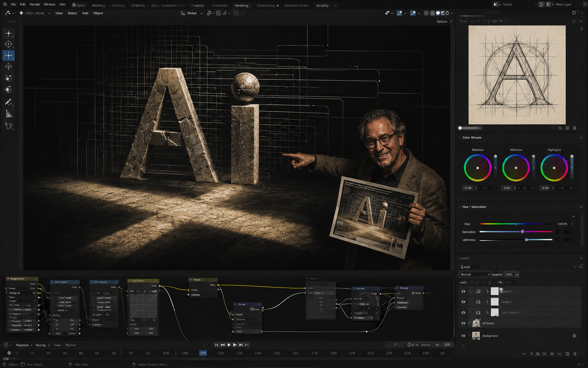Toggle the gizmo visibility button
This screenshot has height=368, width=588.
pyautogui.click(x=399, y=13)
